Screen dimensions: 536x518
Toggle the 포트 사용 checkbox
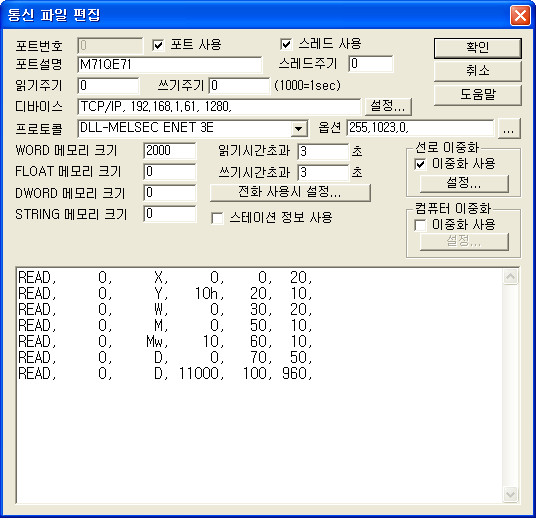158,45
